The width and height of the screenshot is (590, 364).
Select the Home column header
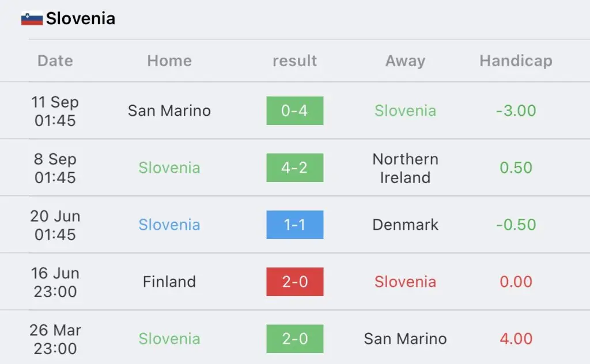[169, 60]
